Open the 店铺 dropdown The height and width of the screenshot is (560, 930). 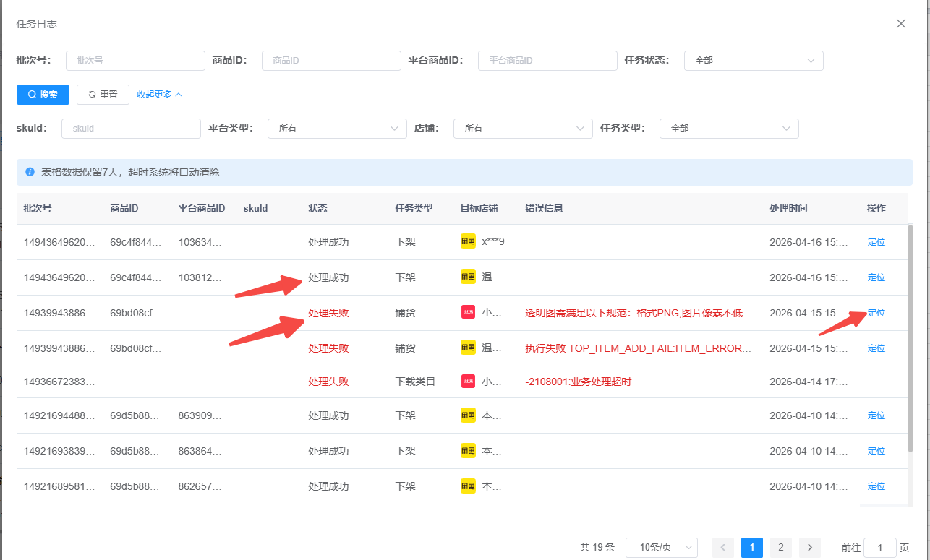(523, 129)
